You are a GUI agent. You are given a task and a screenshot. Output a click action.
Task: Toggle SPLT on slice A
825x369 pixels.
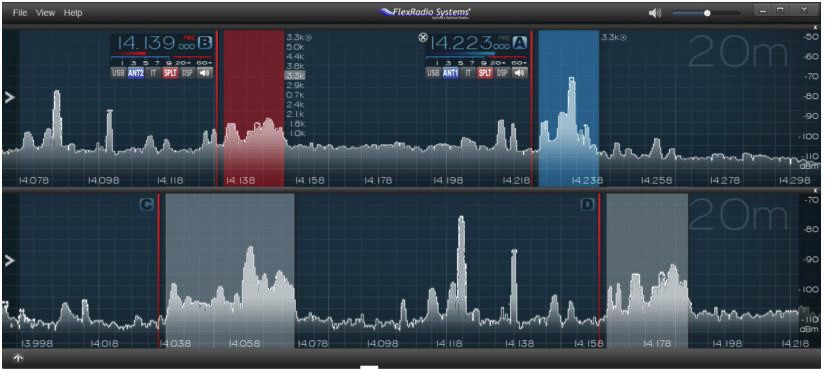point(485,73)
